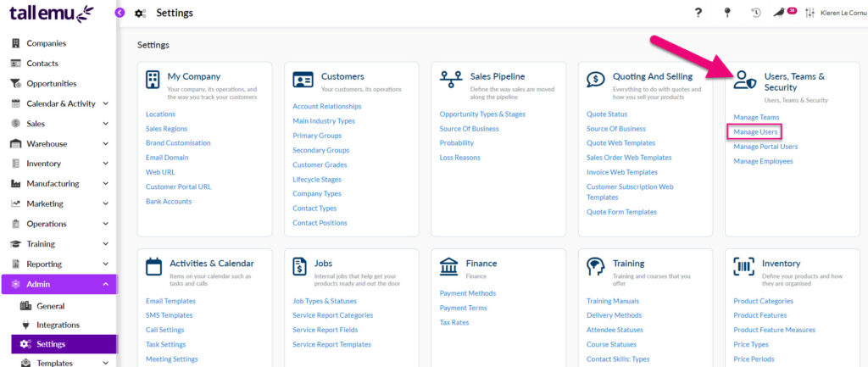Open the Service Report Templates link

332,344
